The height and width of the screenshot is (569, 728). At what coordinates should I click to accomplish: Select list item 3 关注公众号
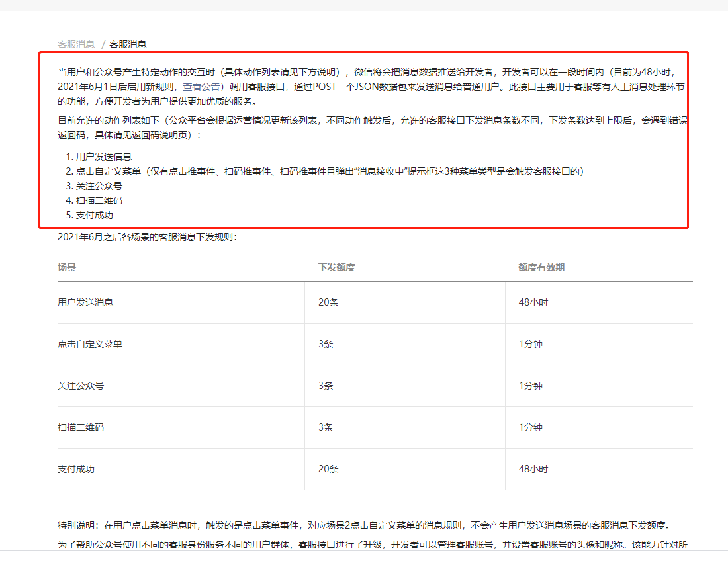click(99, 186)
